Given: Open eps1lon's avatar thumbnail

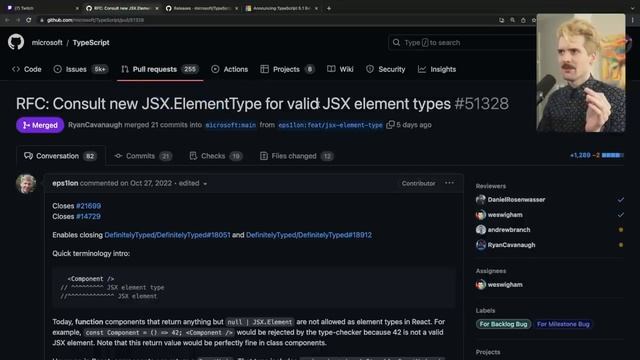Looking at the screenshot, I should tap(26, 184).
